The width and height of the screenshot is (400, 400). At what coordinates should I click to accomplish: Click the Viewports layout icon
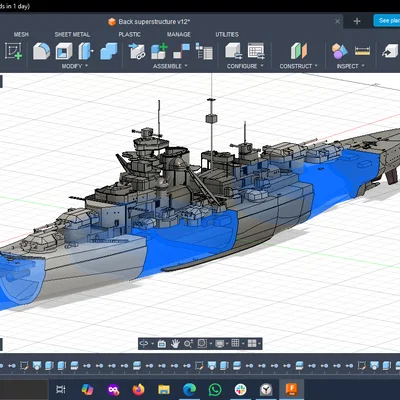[x=252, y=343]
